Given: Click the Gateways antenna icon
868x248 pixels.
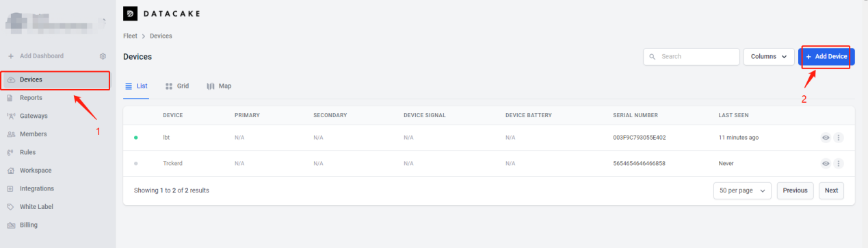Looking at the screenshot, I should [x=11, y=116].
